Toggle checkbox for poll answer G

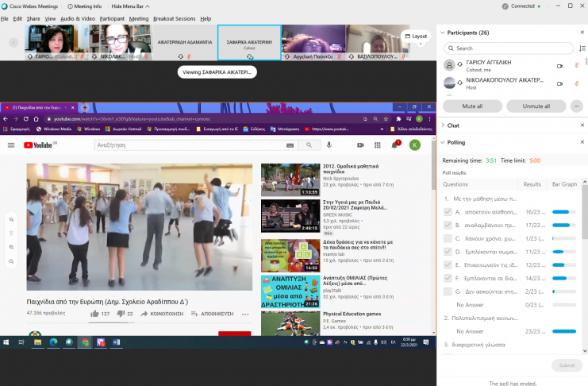tap(448, 291)
